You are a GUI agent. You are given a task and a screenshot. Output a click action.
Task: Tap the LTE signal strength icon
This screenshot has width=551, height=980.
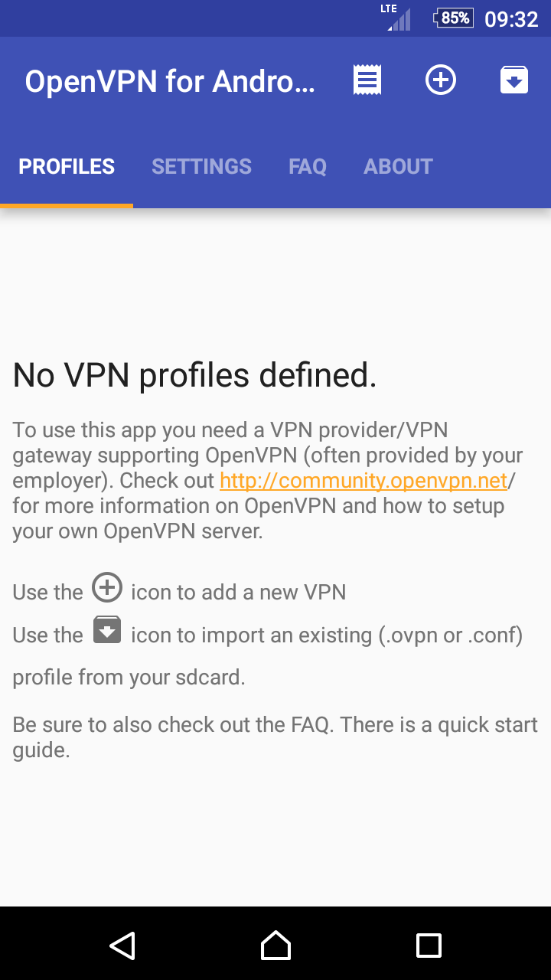pos(398,18)
